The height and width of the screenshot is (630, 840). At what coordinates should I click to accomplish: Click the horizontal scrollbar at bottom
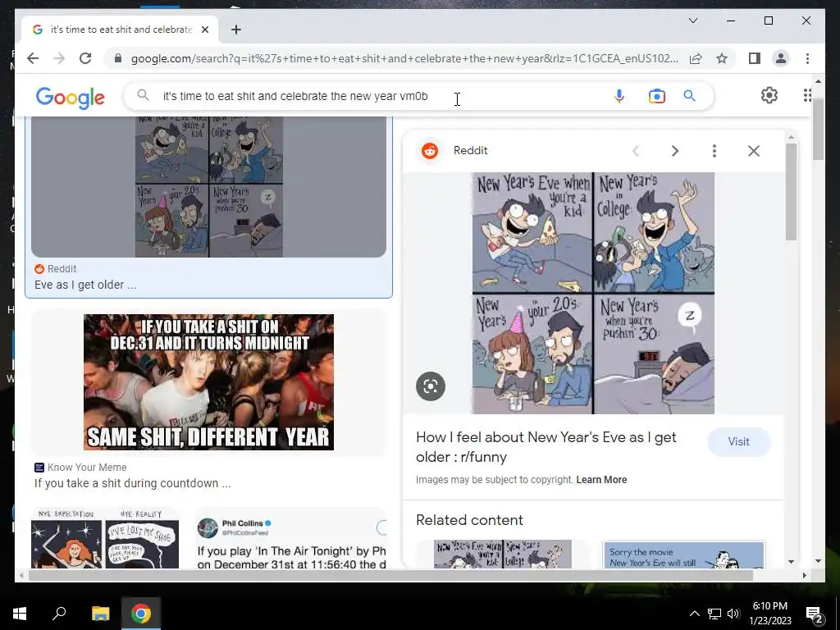[390, 575]
